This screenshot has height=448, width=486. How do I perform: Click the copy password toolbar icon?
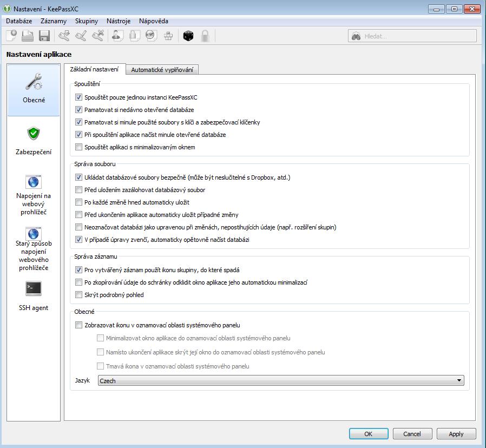(134, 36)
